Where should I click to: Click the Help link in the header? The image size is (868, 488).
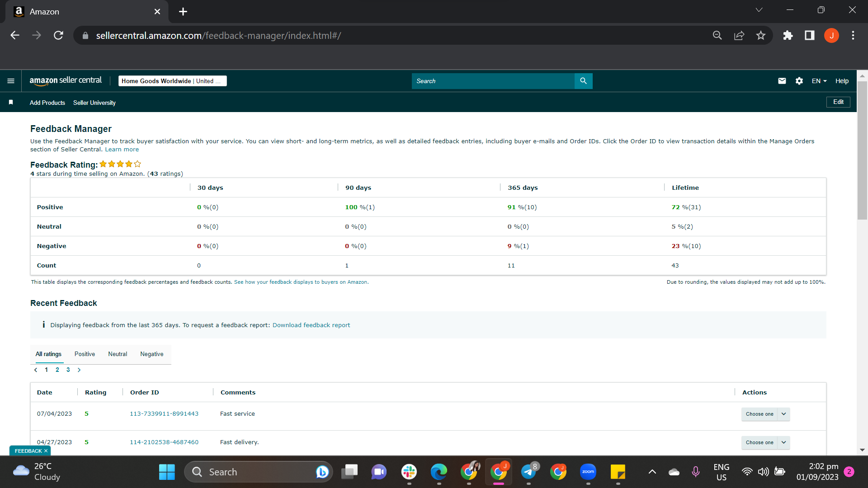(x=842, y=81)
